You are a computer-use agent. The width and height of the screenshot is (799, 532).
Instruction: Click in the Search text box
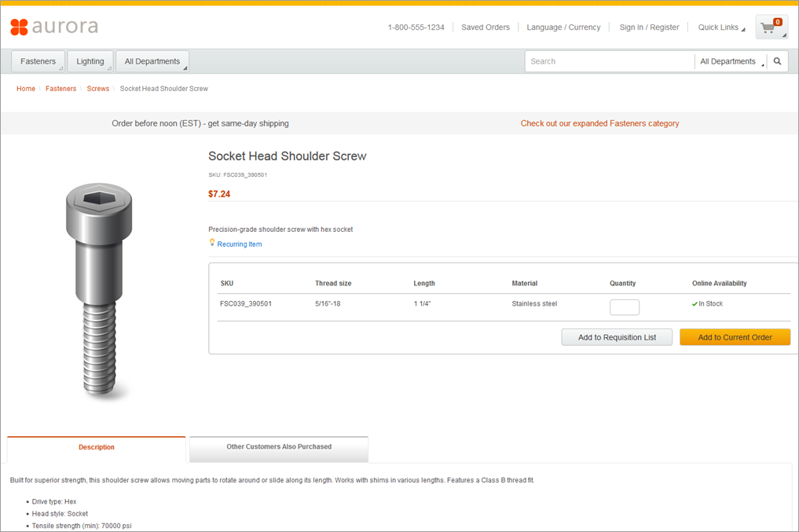click(609, 61)
